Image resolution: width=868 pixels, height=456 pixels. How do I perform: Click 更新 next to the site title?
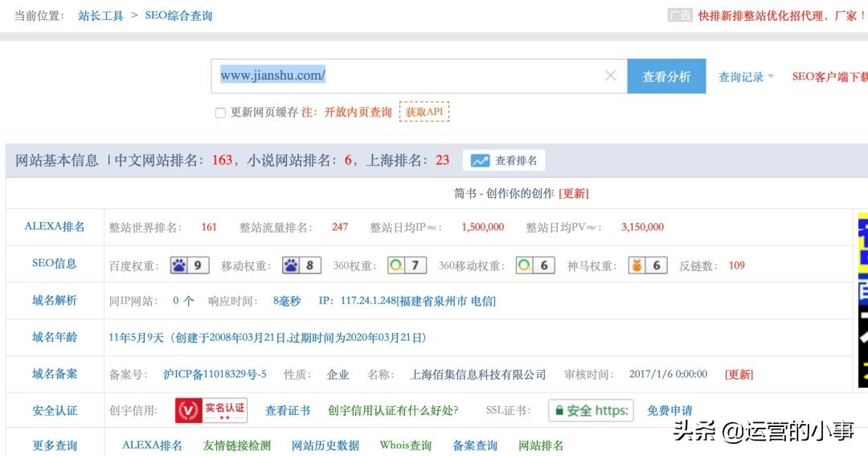(574, 193)
